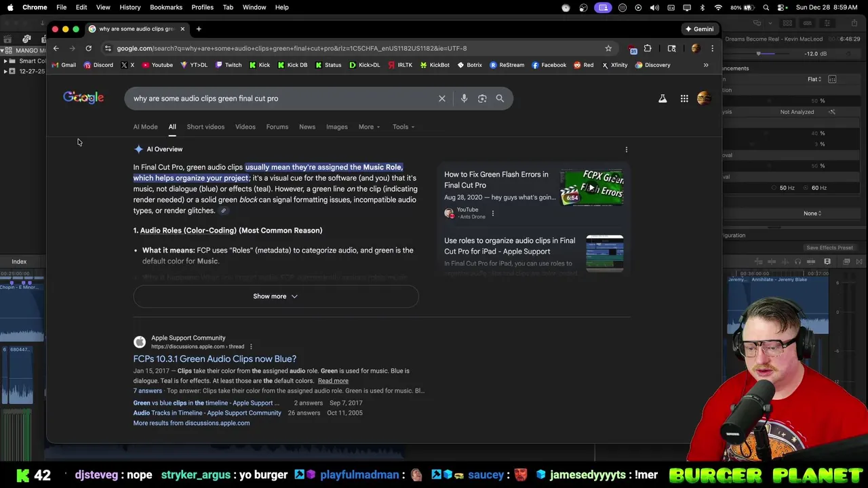Open Chrome extensions puzzle icon

point(648,48)
